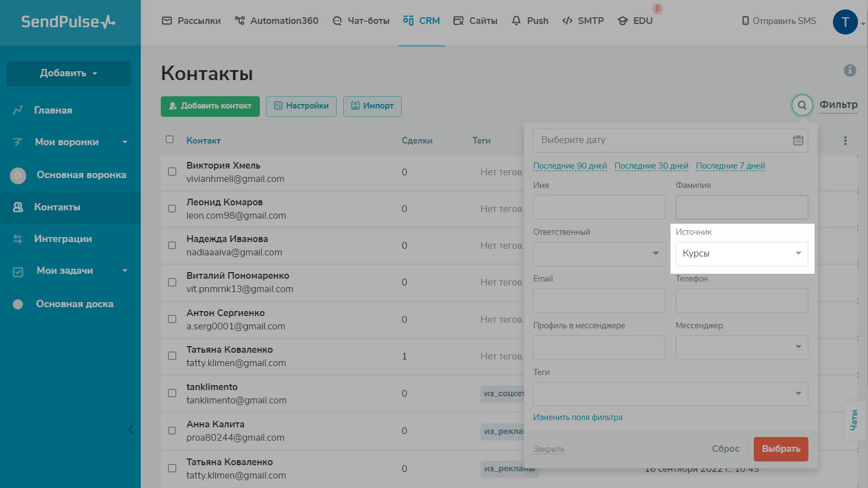Check the box next to Антон Сергиенко
868x488 pixels.
pos(172,319)
